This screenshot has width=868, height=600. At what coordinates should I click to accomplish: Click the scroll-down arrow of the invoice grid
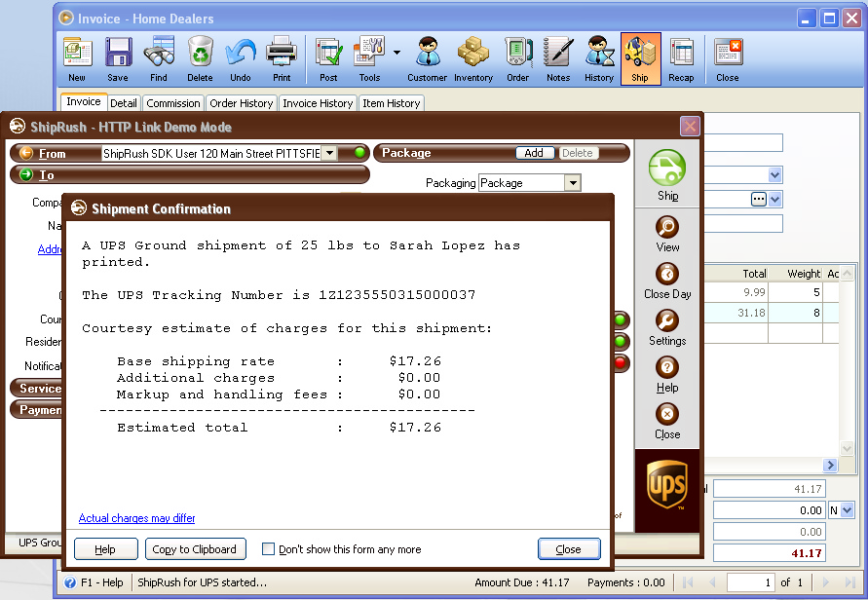click(x=847, y=448)
